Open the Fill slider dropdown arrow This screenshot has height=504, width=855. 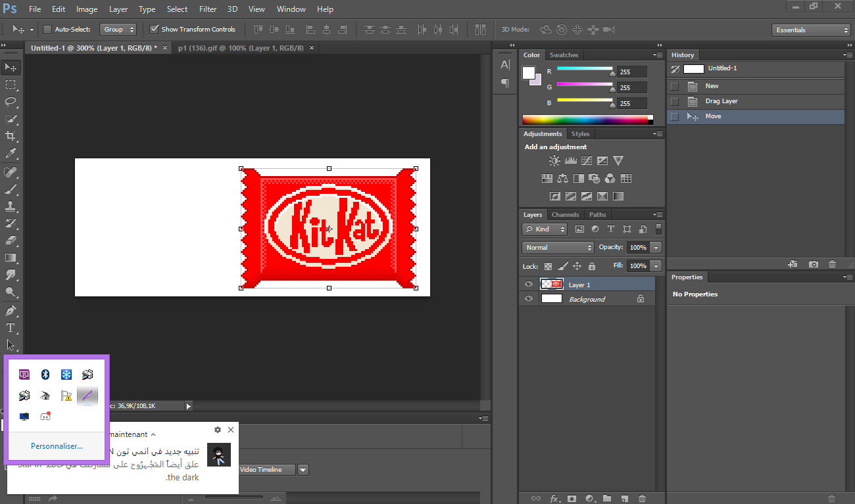(x=656, y=266)
